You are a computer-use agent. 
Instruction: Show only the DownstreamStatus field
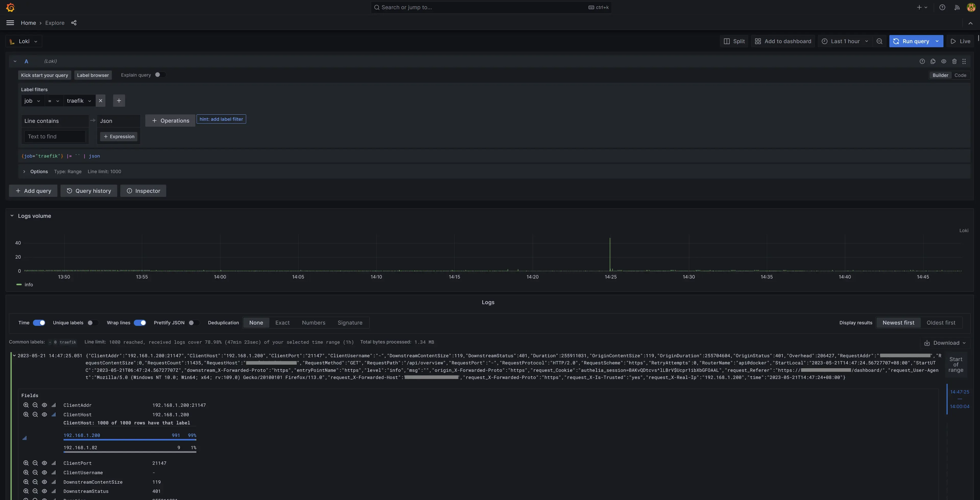[x=44, y=491]
